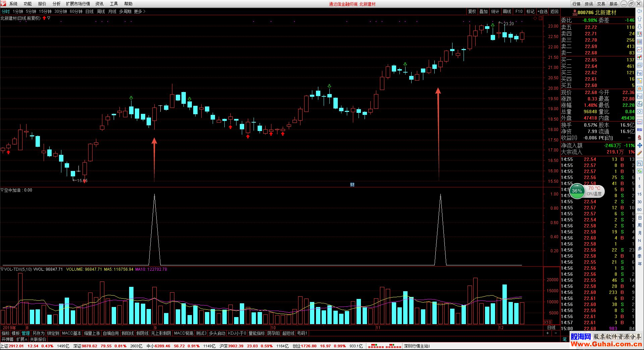Select the pencil drawing icon in sidebar
644x350 pixels.
[639, 153]
